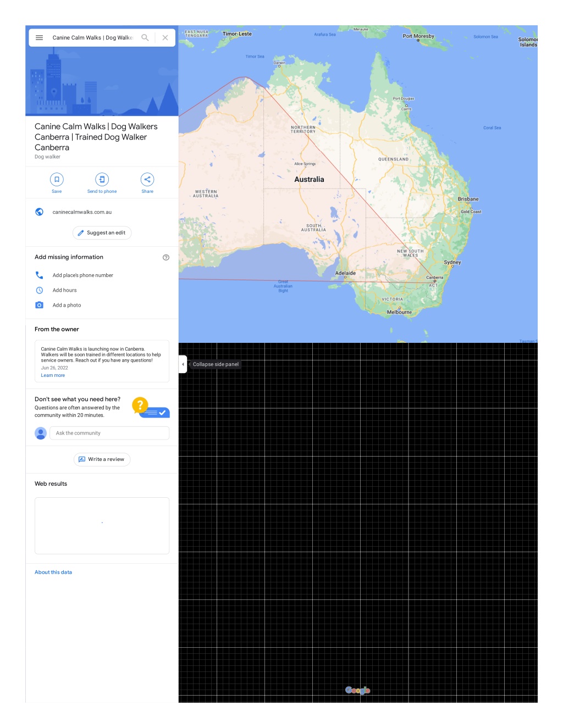Image resolution: width=563 pixels, height=728 pixels.
Task: Click the clock icon for hours
Action: click(x=40, y=290)
